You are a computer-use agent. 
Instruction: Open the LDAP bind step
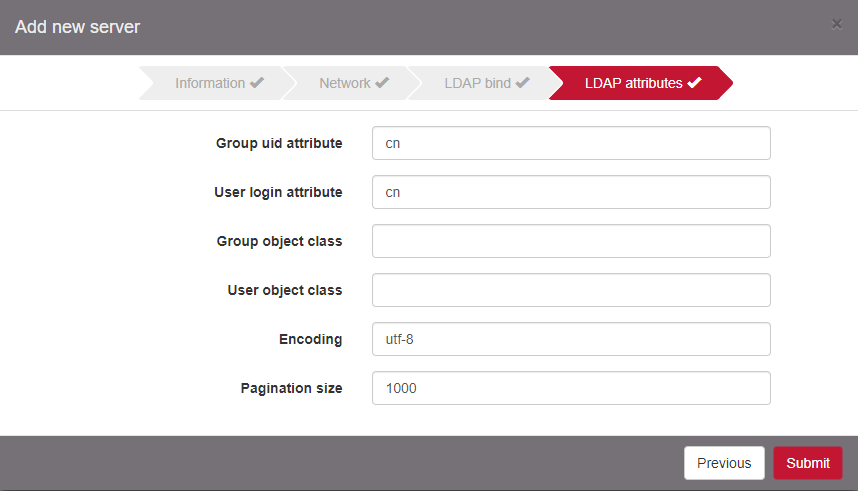click(x=477, y=83)
